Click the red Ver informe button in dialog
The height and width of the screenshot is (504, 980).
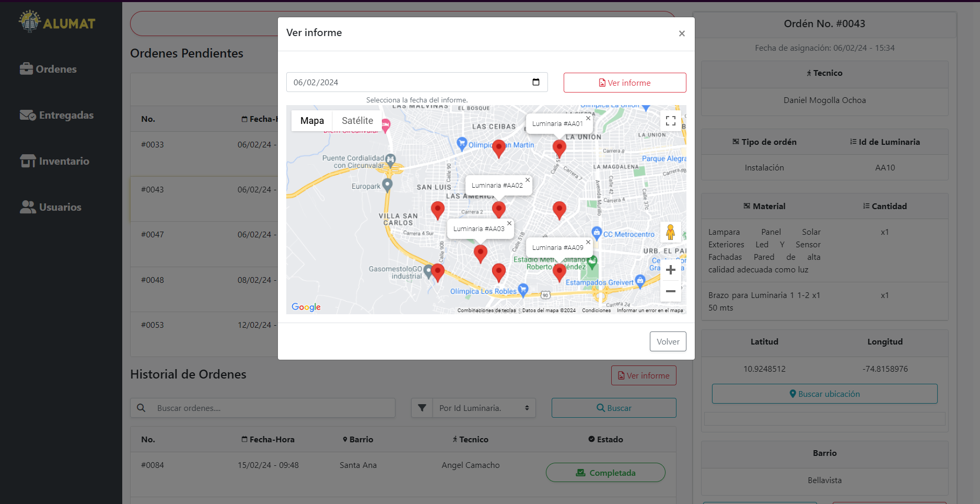(625, 83)
